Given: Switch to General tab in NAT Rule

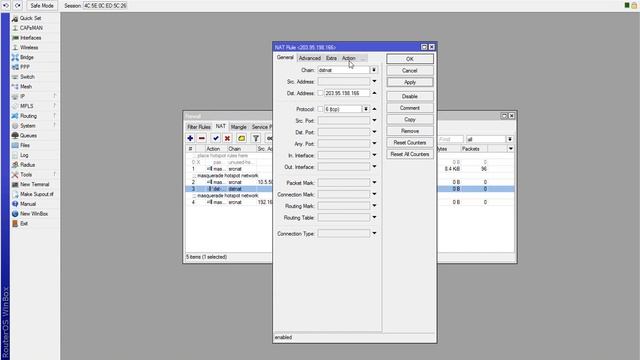Looking at the screenshot, I should click(x=285, y=58).
